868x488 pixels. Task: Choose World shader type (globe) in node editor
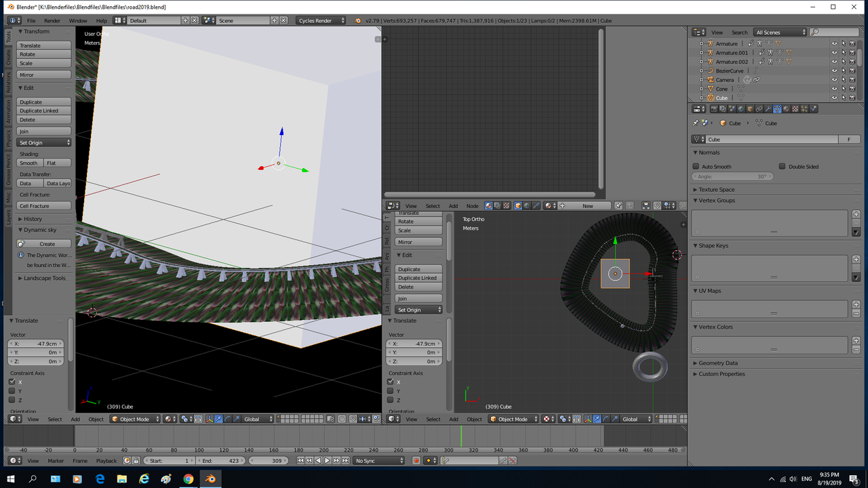[527, 205]
